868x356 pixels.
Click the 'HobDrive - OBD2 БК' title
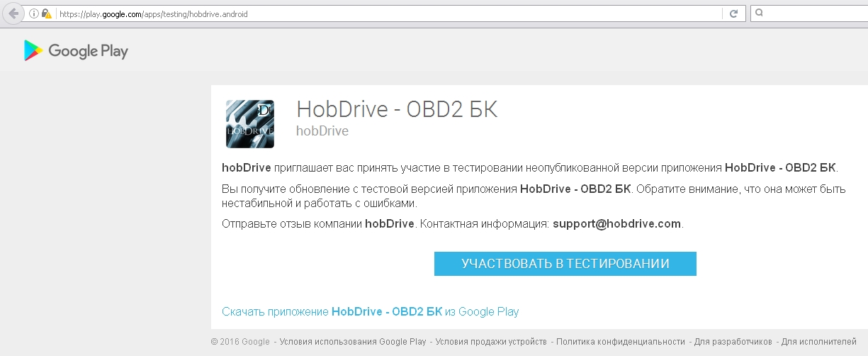(397, 110)
